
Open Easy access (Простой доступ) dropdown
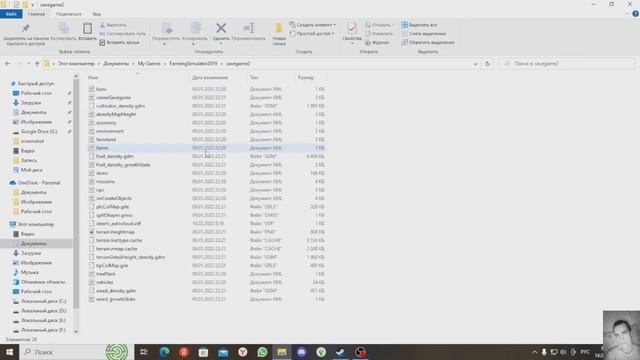(312, 33)
